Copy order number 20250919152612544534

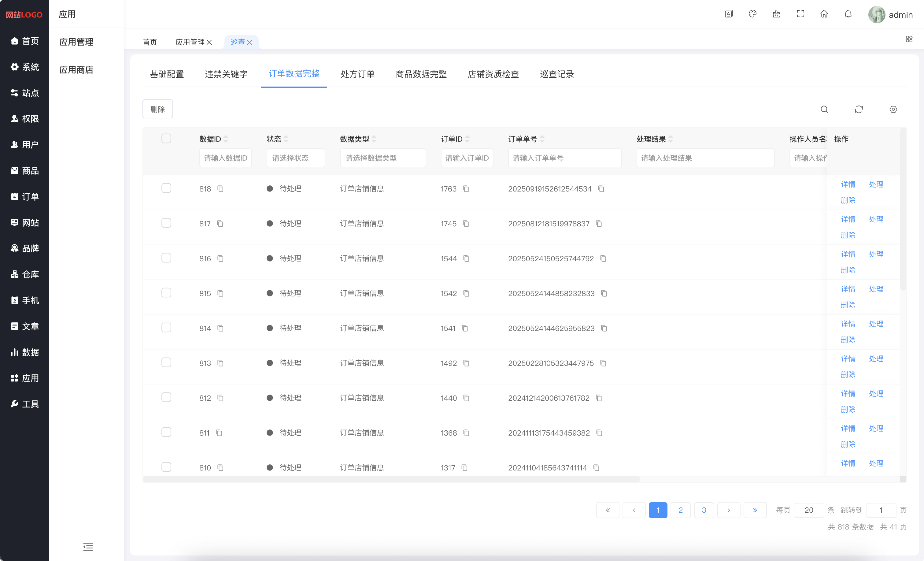tap(601, 189)
